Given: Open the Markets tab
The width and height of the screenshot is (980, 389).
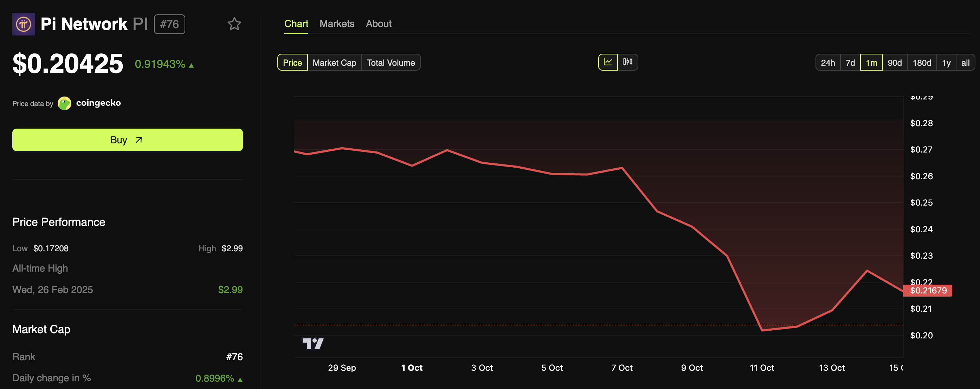Looking at the screenshot, I should click(x=337, y=24).
